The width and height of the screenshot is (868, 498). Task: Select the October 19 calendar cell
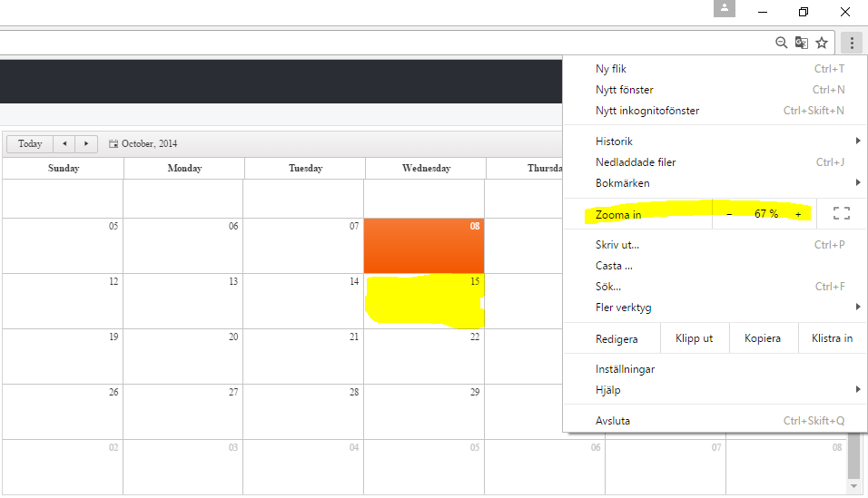[x=63, y=356]
